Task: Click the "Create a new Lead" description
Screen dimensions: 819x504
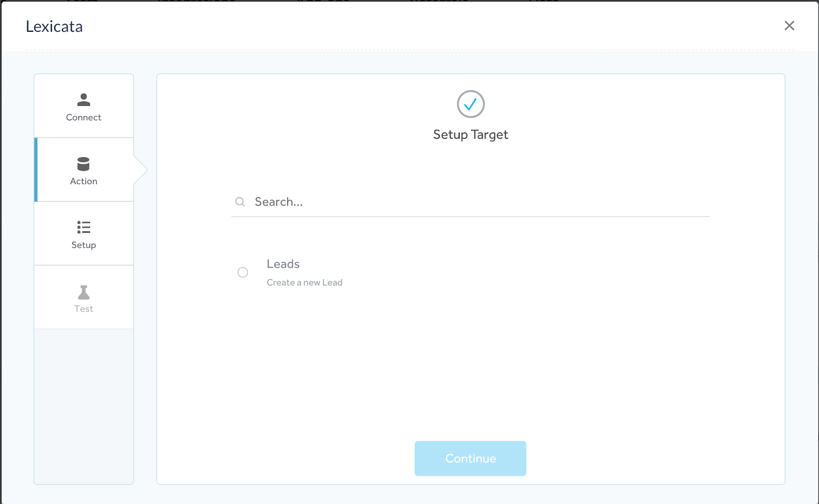Action: tap(305, 282)
